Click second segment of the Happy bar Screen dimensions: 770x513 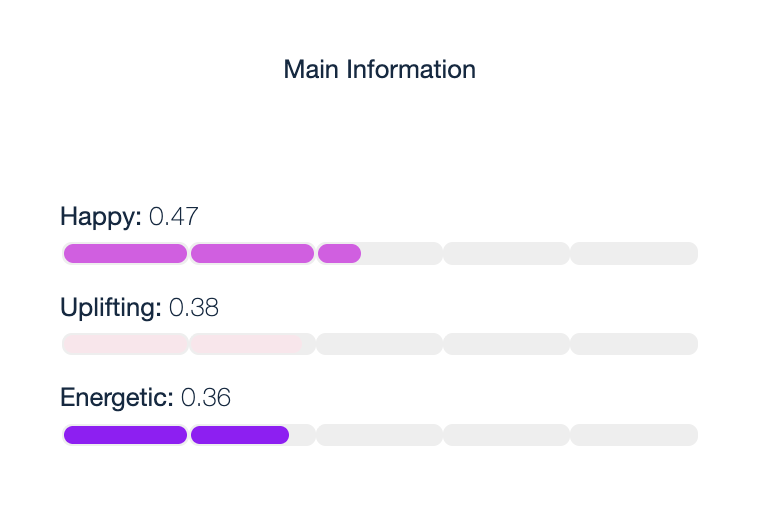pyautogui.click(x=252, y=253)
